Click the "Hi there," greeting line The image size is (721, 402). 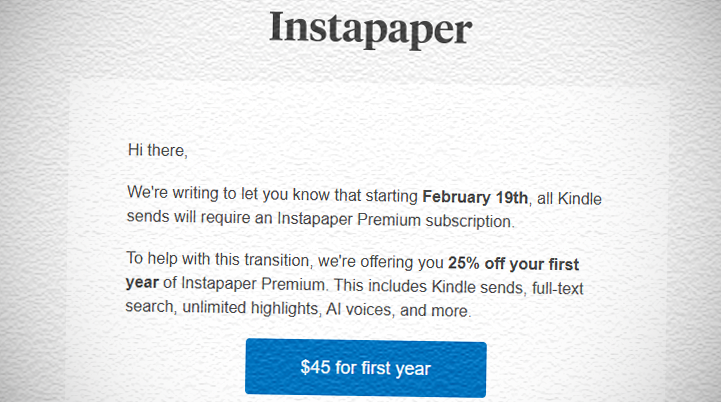pos(157,151)
